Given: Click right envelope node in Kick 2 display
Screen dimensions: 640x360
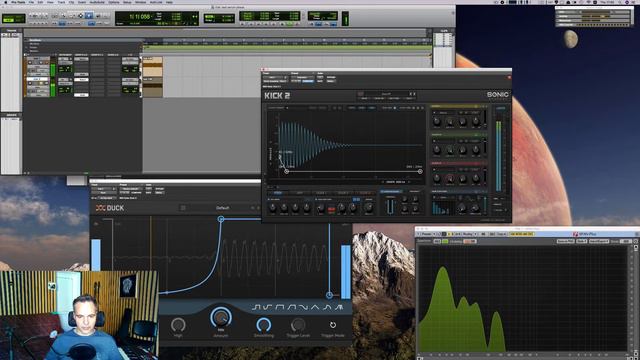Looking at the screenshot, I should click(420, 171).
